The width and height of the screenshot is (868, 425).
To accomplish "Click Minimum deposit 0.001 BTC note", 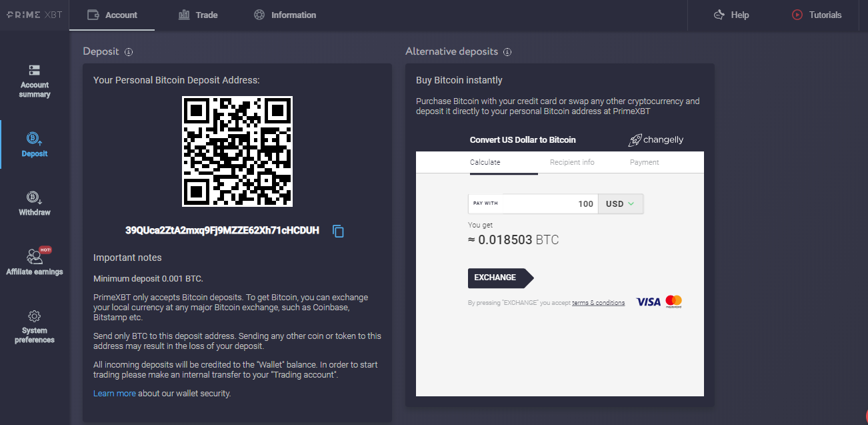I will pos(148,279).
